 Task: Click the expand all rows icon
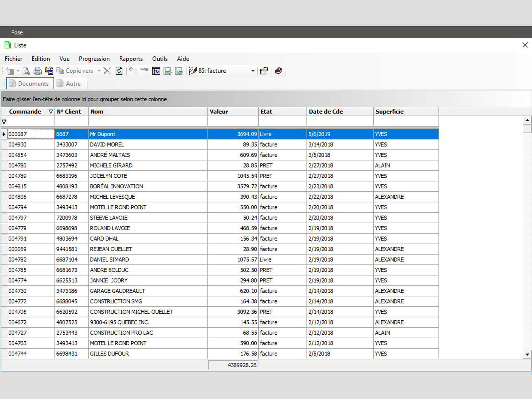tap(133, 71)
